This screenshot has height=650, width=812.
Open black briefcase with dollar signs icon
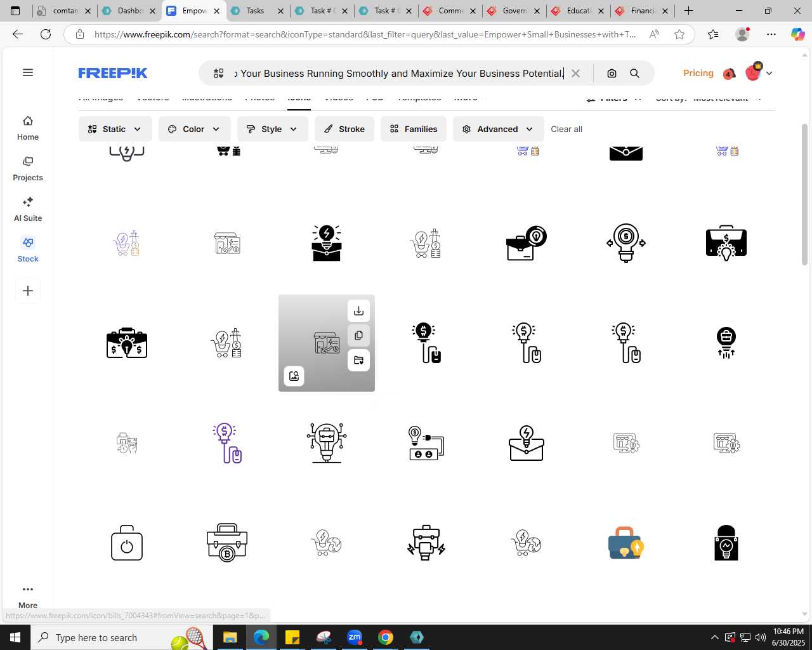point(127,343)
